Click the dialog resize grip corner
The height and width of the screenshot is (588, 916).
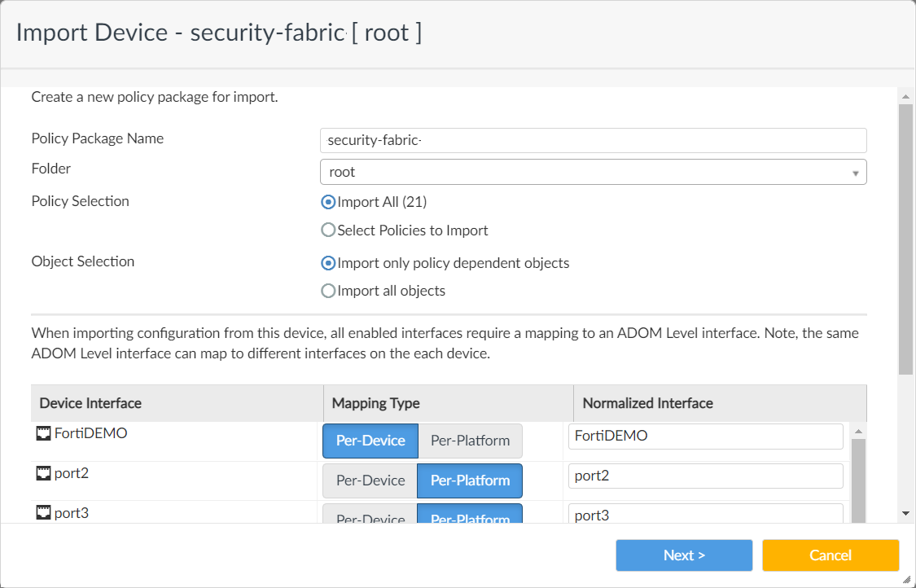click(x=907, y=579)
